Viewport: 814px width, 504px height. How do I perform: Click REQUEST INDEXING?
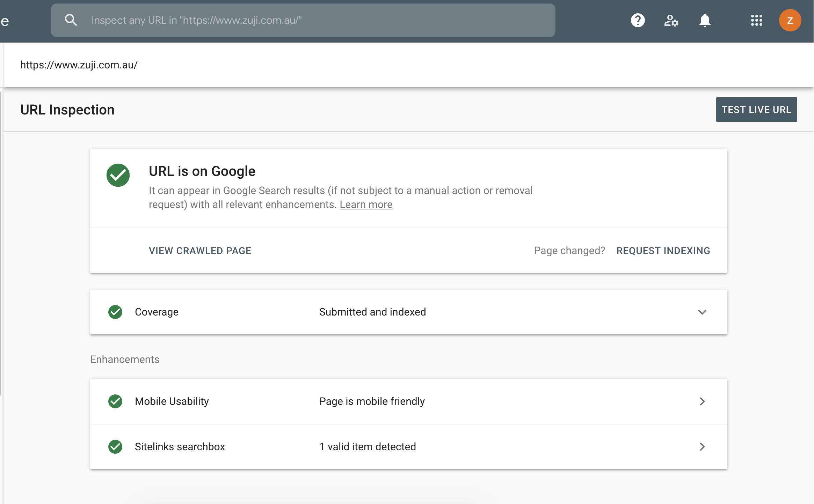coord(663,251)
